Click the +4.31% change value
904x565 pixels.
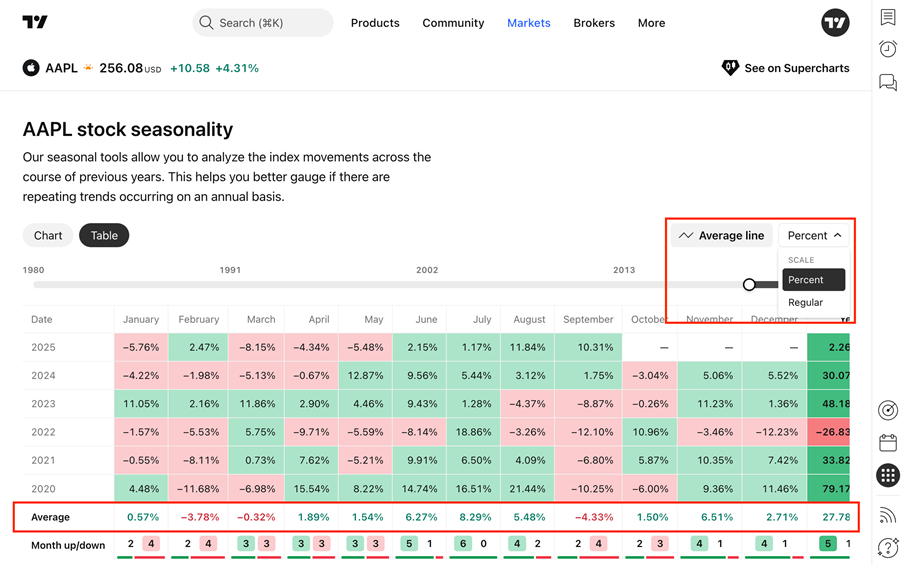pos(237,68)
